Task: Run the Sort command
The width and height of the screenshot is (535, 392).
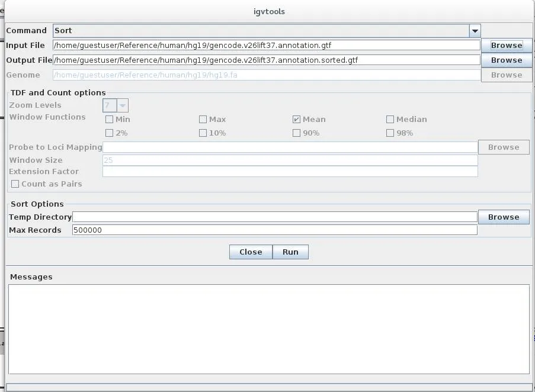Action: pos(290,252)
